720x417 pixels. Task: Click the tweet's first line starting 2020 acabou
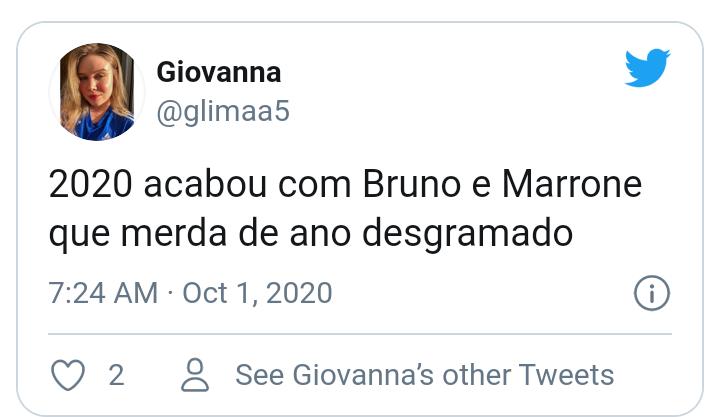(x=345, y=185)
